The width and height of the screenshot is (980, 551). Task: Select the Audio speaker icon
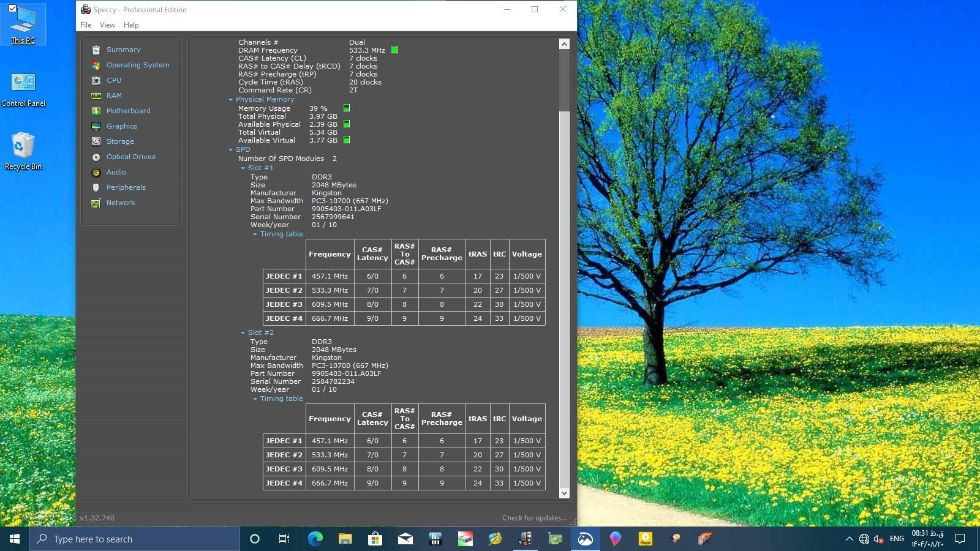tap(96, 172)
